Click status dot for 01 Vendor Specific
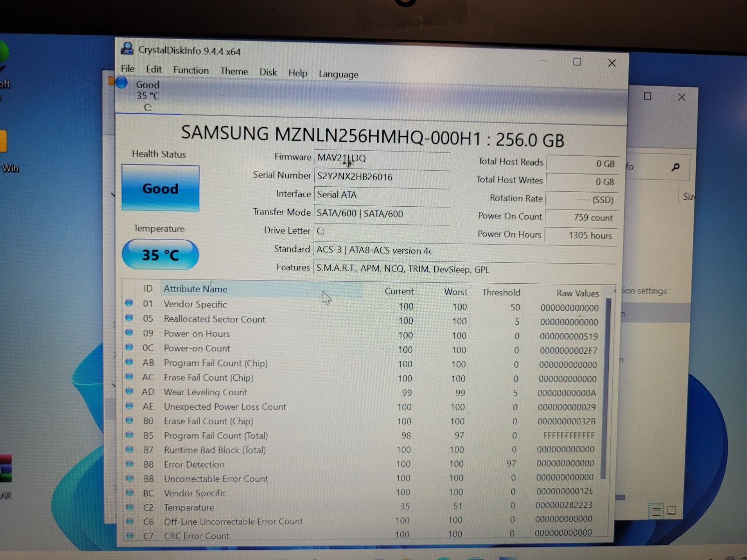Viewport: 747px width, 560px height. 129,303
